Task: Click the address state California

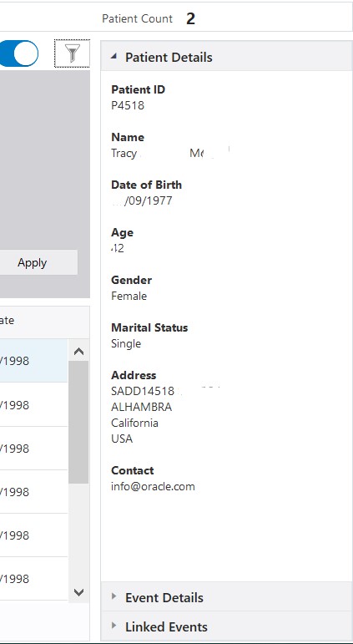Action: click(x=134, y=423)
